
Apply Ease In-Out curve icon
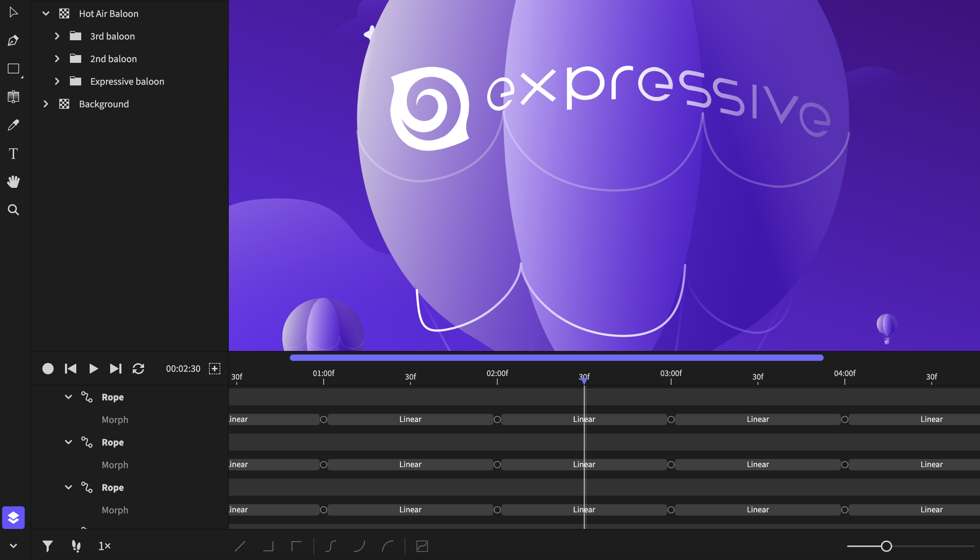tap(331, 546)
